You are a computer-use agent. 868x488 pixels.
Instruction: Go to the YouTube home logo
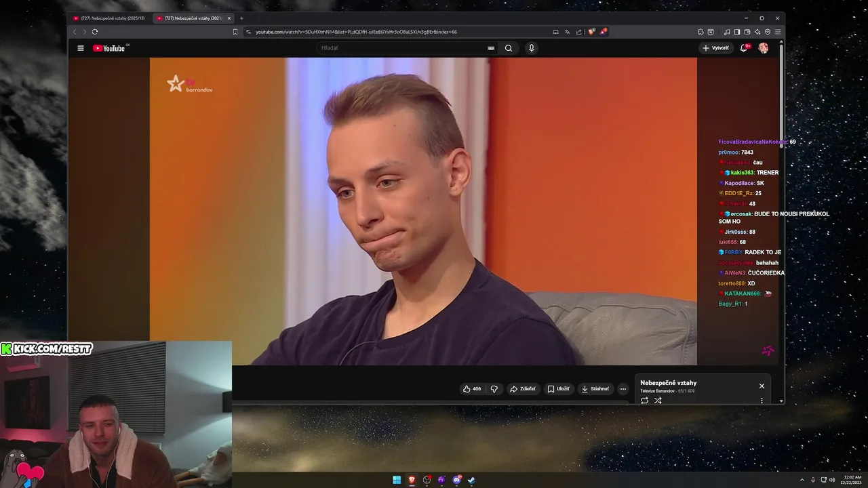[x=109, y=48]
